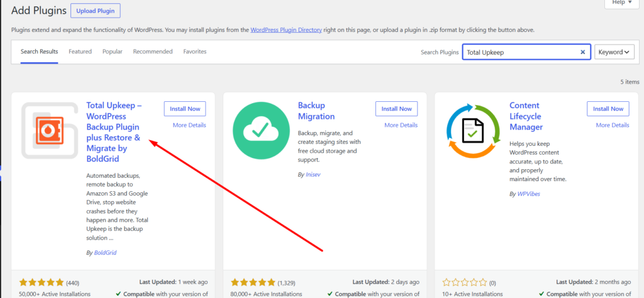The image size is (644, 298).
Task: Click the 'Add Plugins' page heading
Action: point(39,11)
